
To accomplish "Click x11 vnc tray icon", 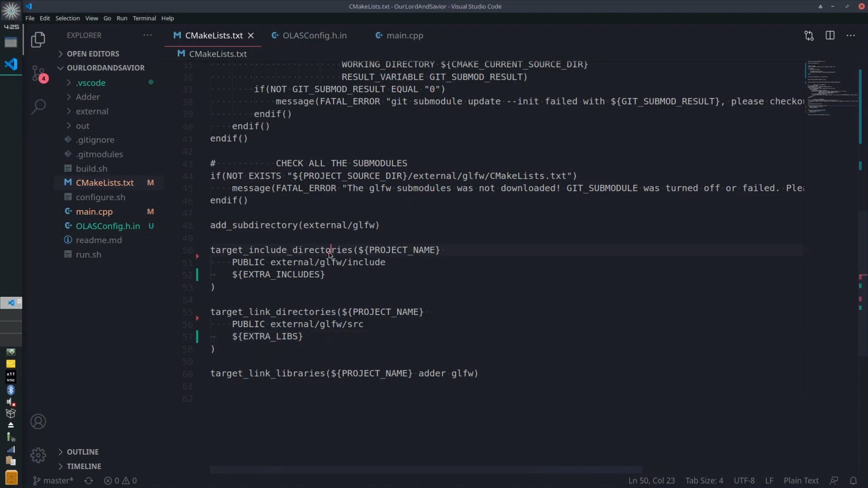I will pyautogui.click(x=11, y=377).
